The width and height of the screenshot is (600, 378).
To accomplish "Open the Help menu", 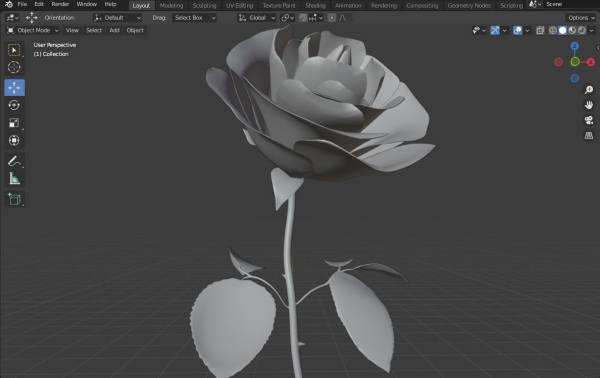I will pos(110,5).
